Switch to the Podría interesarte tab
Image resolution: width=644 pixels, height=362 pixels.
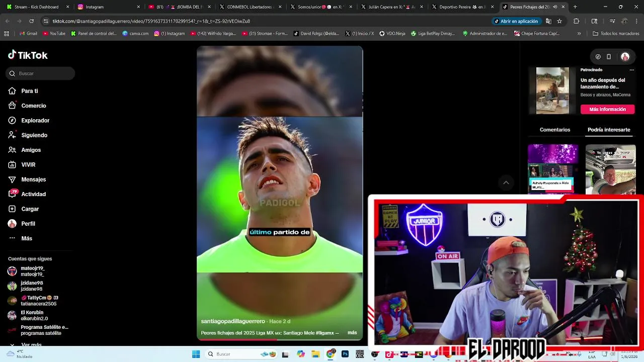coord(609,130)
